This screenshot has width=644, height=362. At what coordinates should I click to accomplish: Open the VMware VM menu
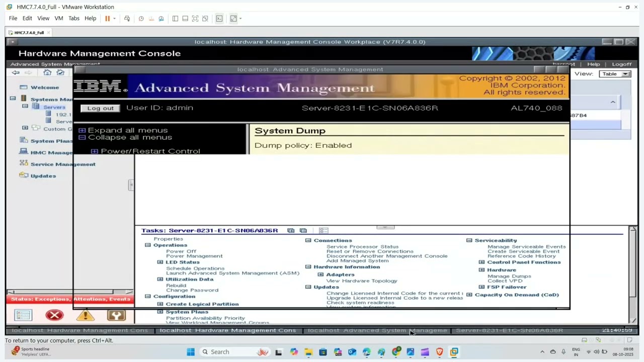pyautogui.click(x=59, y=19)
